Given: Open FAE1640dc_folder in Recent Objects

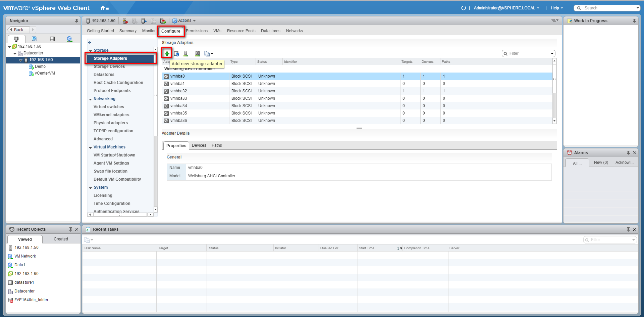Looking at the screenshot, I should [x=31, y=300].
